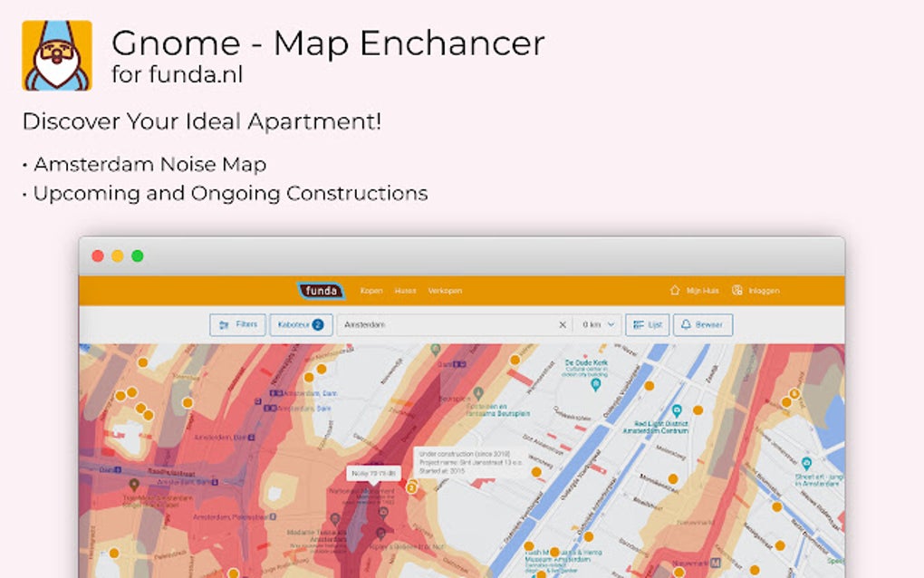Viewport: 924px width, 578px height.
Task: Open the Verkopen menu item
Action: point(445,291)
